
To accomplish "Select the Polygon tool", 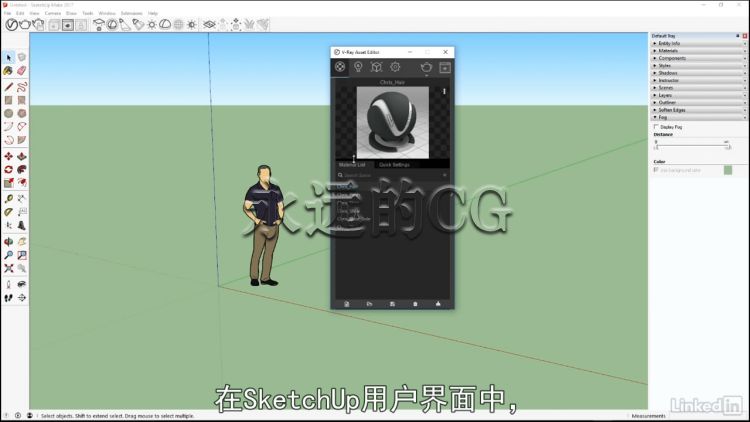I will [x=22, y=113].
